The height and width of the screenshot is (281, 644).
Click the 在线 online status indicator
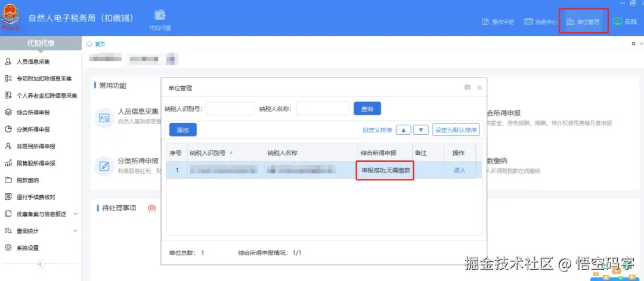click(x=625, y=21)
